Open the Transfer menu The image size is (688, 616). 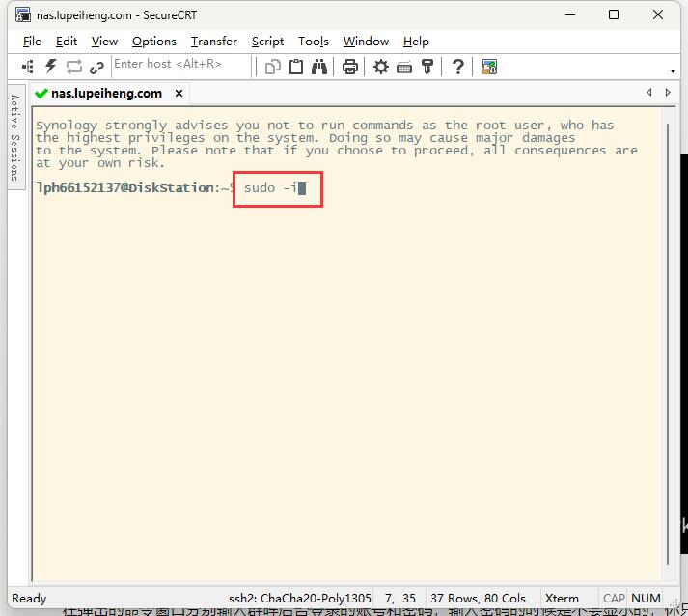click(214, 42)
